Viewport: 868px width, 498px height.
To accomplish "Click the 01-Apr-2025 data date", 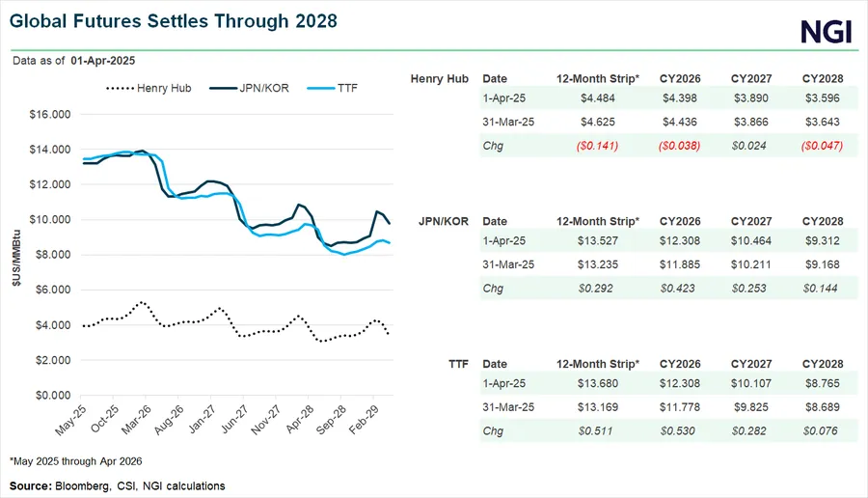I will pos(102,60).
